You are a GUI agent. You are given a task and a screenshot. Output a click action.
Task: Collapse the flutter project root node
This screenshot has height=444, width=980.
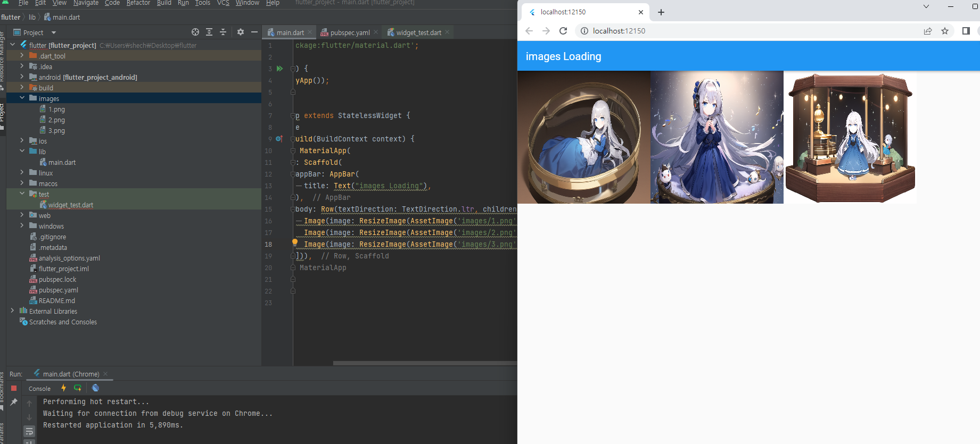pyautogui.click(x=13, y=45)
